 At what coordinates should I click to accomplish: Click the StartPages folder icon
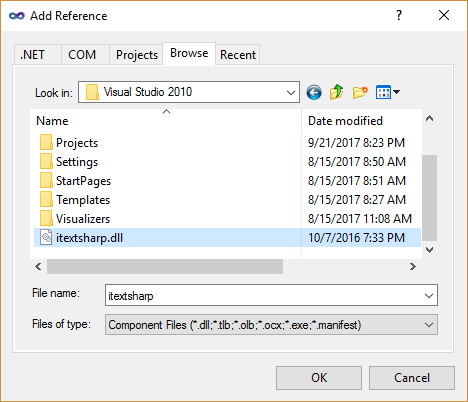pos(46,181)
